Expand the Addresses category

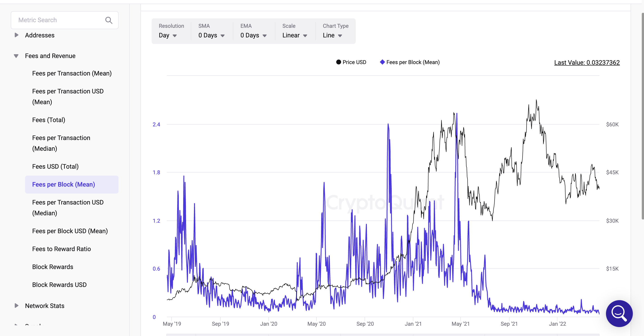click(x=16, y=35)
